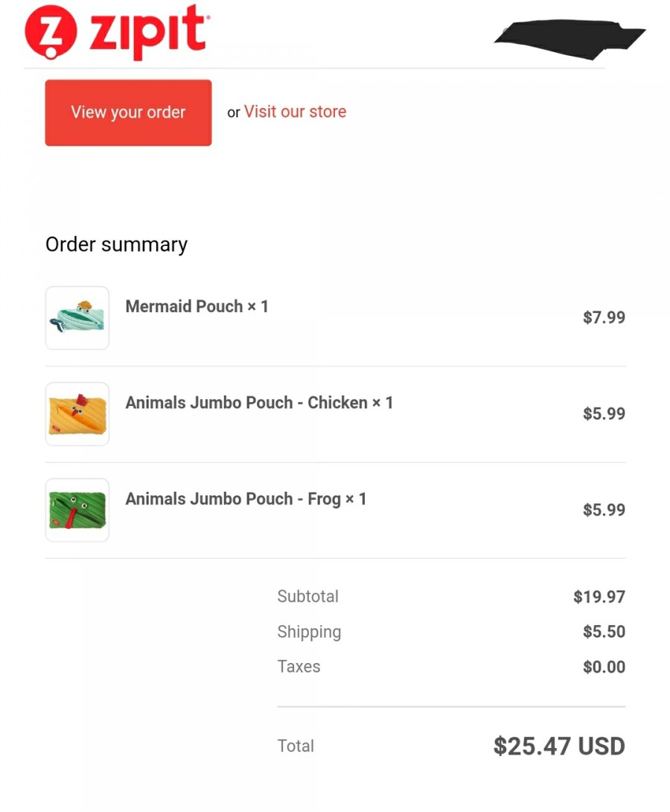
Task: Select the Frog pouch product thumbnail
Action: click(77, 510)
